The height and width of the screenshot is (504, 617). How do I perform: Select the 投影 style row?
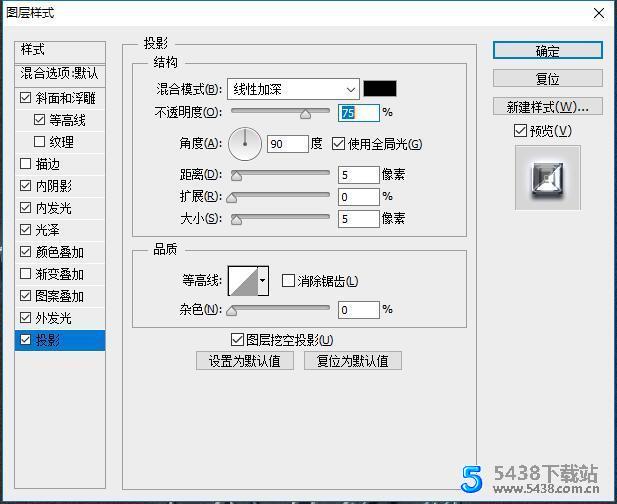(x=60, y=340)
